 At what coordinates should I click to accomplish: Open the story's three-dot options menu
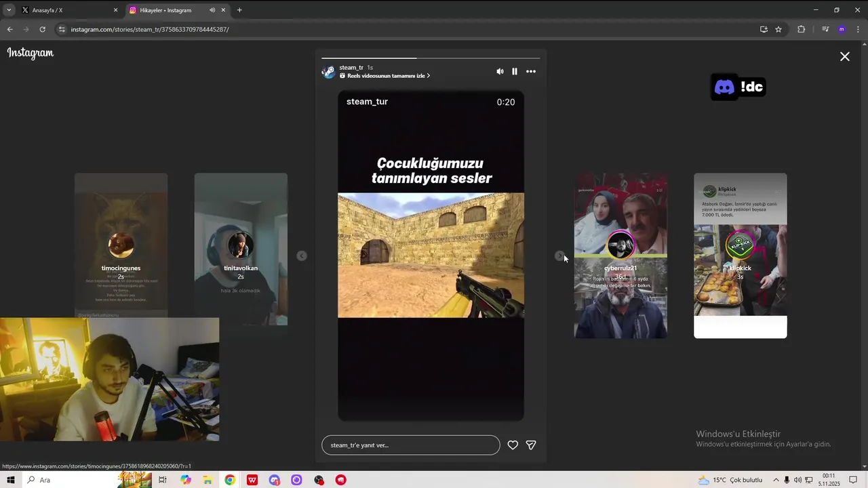[x=531, y=71]
